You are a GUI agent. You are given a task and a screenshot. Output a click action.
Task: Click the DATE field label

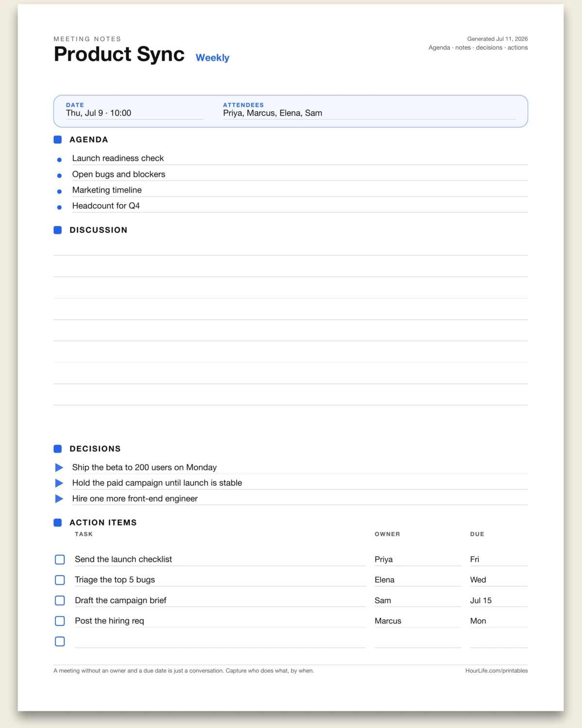75,105
